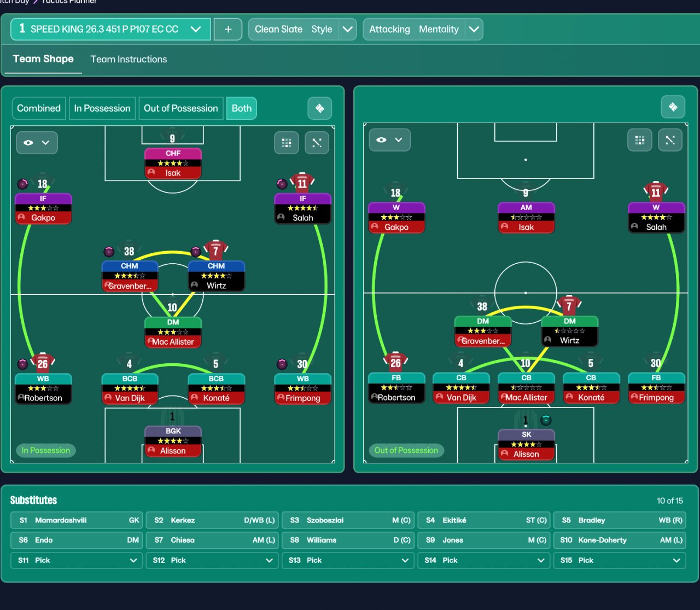Switch to the Team Shape tab
The image size is (700, 610).
point(43,59)
